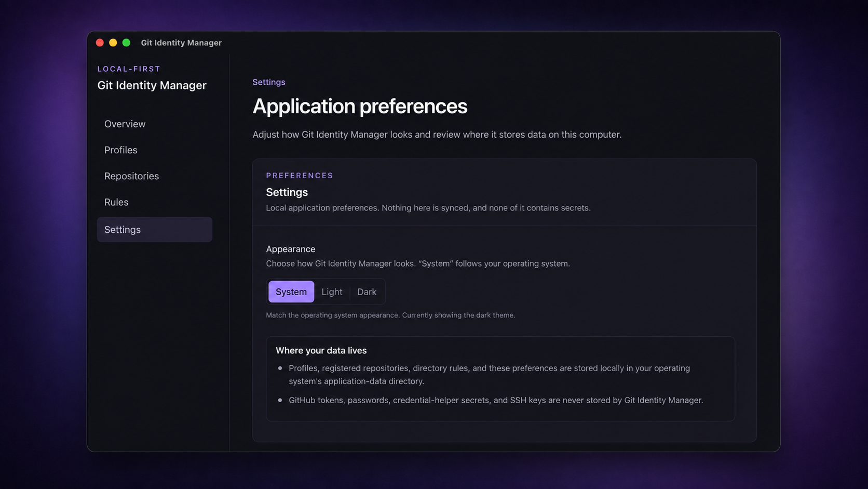Go to Profiles in the sidebar

(x=155, y=150)
